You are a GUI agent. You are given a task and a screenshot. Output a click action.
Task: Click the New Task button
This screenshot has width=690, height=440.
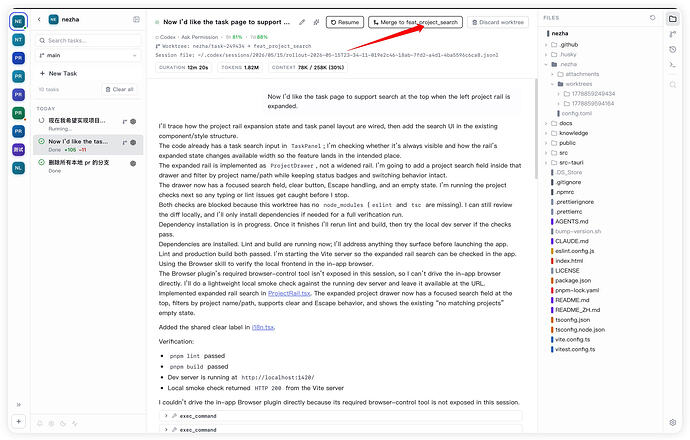point(59,73)
